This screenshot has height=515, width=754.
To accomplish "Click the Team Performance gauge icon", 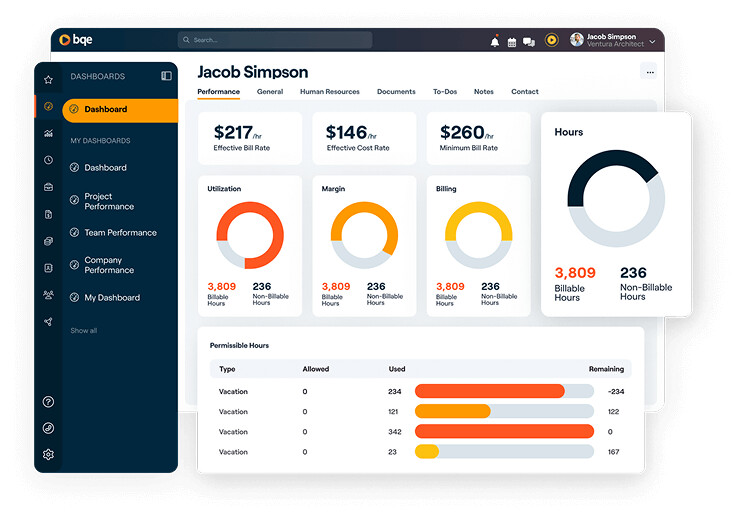I will point(74,232).
